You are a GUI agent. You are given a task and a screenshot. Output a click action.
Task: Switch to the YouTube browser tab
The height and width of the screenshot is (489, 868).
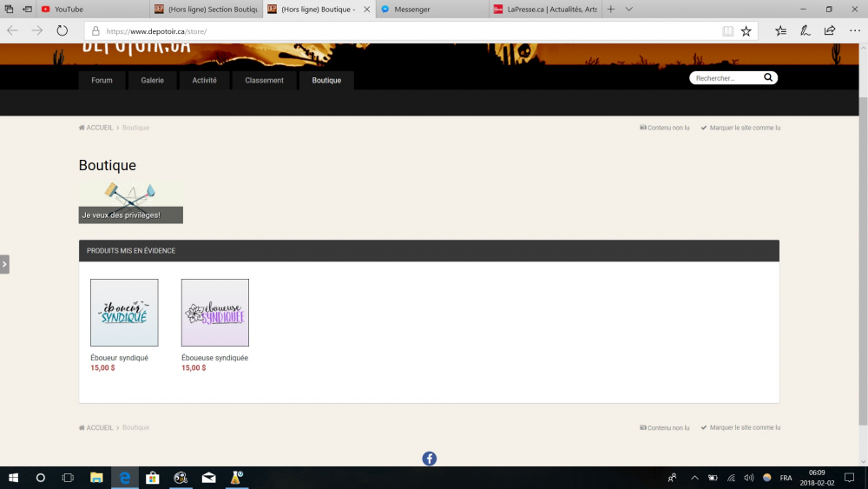coord(69,9)
